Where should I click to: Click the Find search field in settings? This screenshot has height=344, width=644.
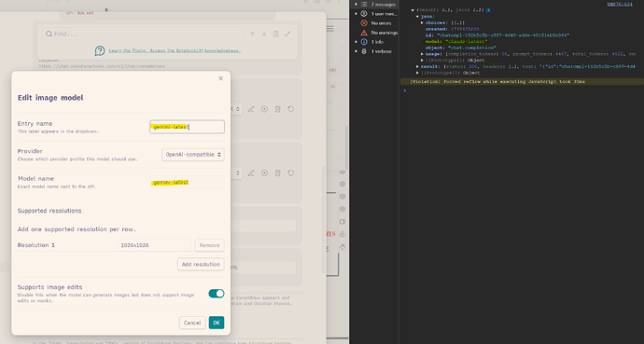(x=142, y=34)
